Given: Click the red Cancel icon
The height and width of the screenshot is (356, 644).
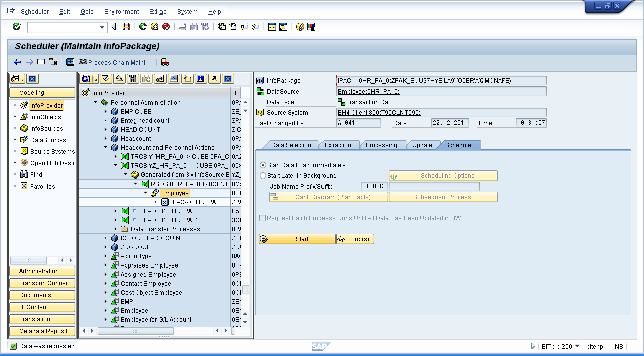Looking at the screenshot, I should coord(166,27).
